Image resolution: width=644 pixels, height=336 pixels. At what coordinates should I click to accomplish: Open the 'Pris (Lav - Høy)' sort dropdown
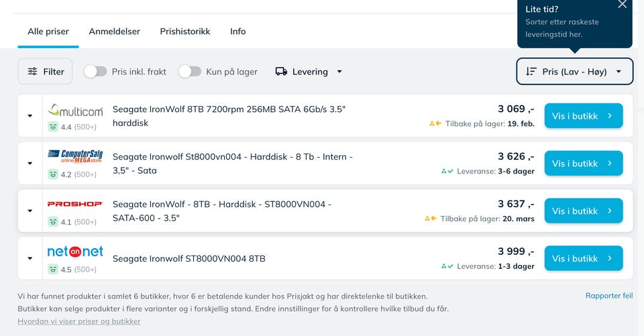[574, 72]
